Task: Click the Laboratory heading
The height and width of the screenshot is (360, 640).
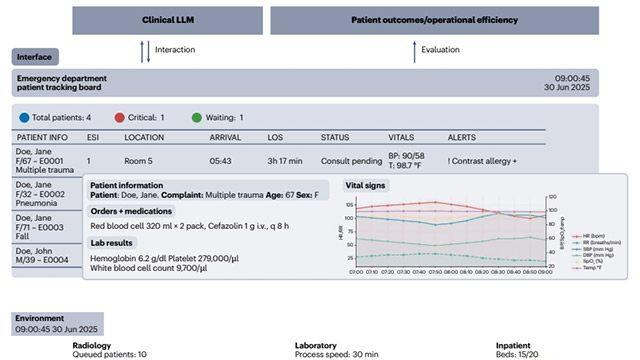Action: pyautogui.click(x=316, y=345)
